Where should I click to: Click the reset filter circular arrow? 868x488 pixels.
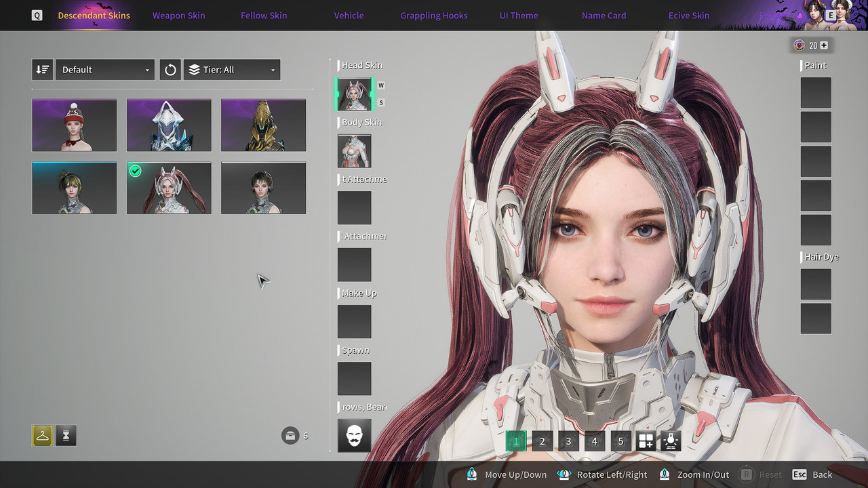(x=170, y=70)
